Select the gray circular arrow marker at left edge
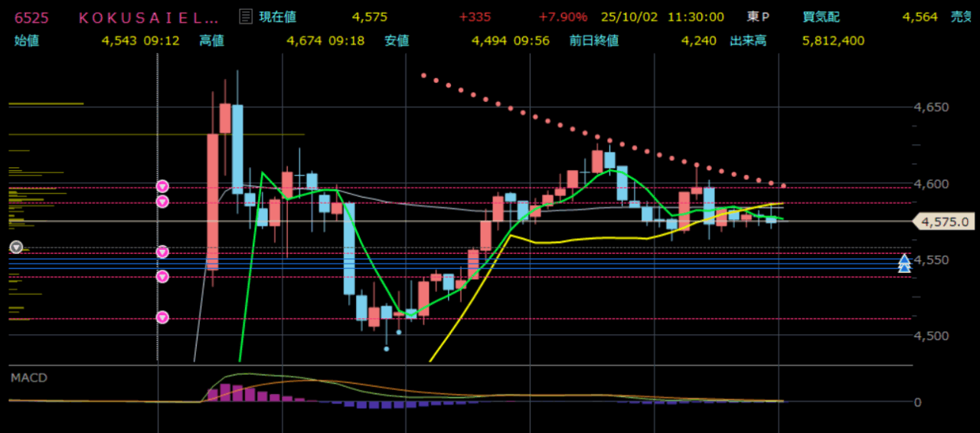This screenshot has width=980, height=433. pos(16,247)
